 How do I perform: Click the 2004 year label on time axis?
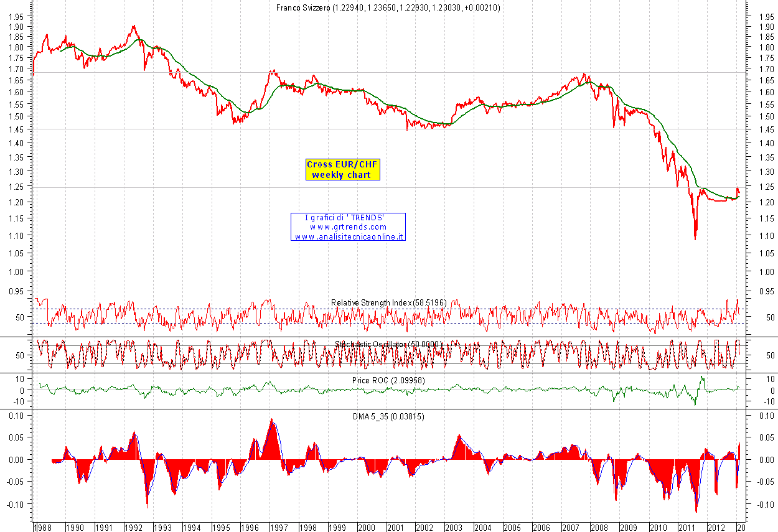coord(484,527)
